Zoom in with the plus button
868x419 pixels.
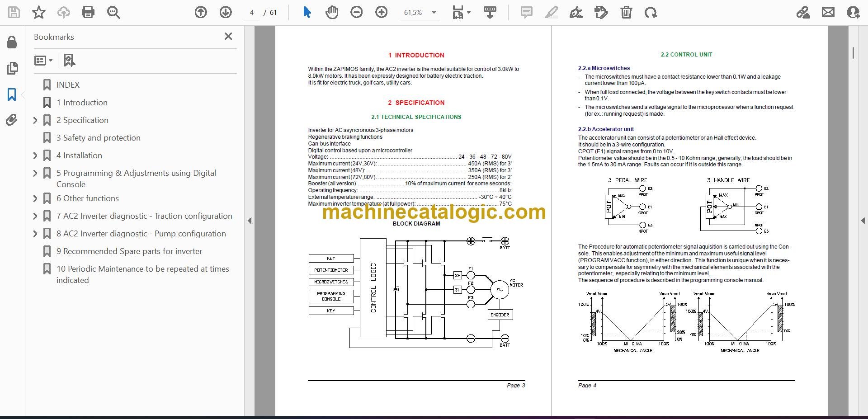click(382, 13)
